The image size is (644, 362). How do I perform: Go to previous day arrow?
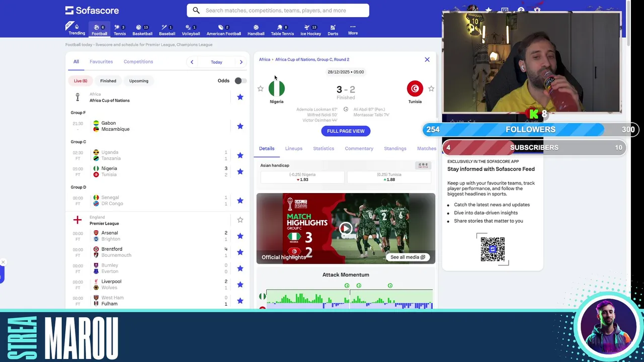pos(192,62)
